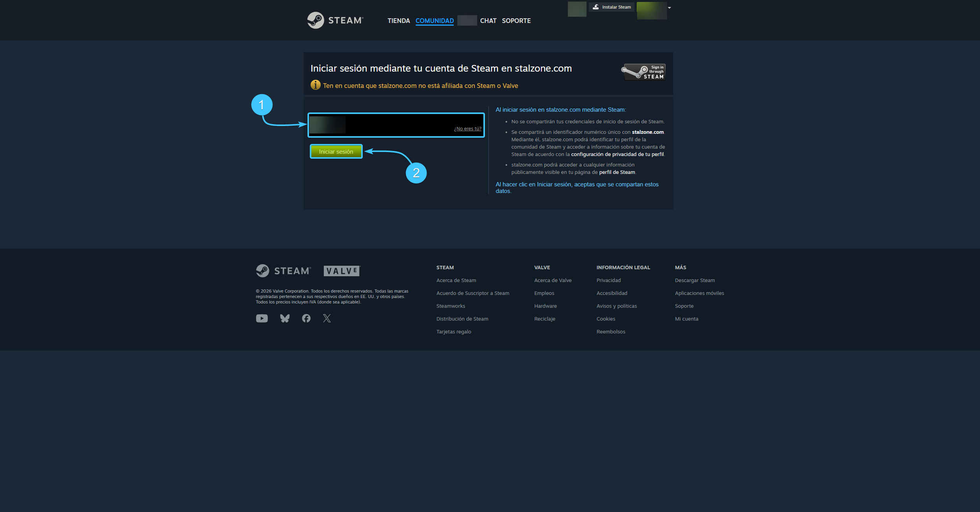
Task: Go to CHAT in the navigation bar
Action: pos(488,21)
